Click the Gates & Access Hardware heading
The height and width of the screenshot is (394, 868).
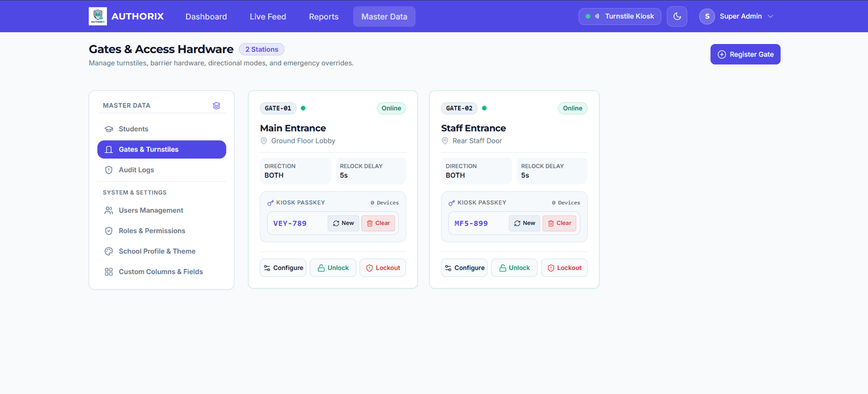click(x=161, y=49)
